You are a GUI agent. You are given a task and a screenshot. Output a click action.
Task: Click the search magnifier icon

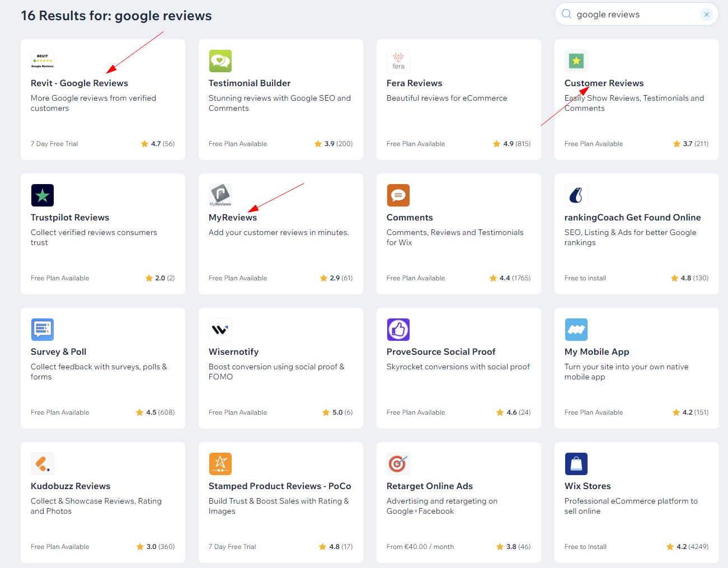pyautogui.click(x=567, y=14)
